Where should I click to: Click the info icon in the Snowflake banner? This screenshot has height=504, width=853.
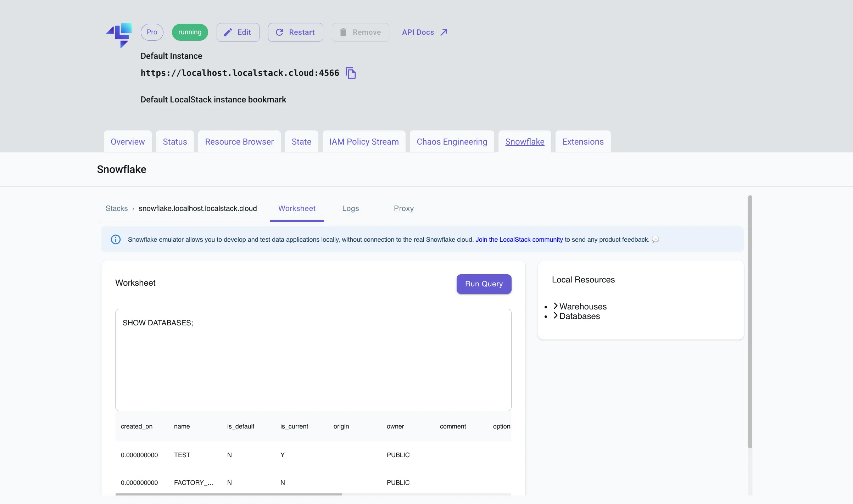(116, 239)
